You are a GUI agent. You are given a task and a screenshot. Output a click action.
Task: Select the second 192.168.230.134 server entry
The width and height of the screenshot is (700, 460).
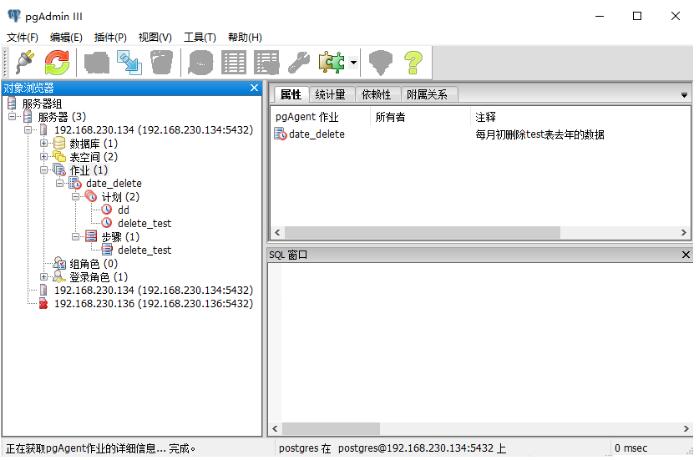[153, 290]
